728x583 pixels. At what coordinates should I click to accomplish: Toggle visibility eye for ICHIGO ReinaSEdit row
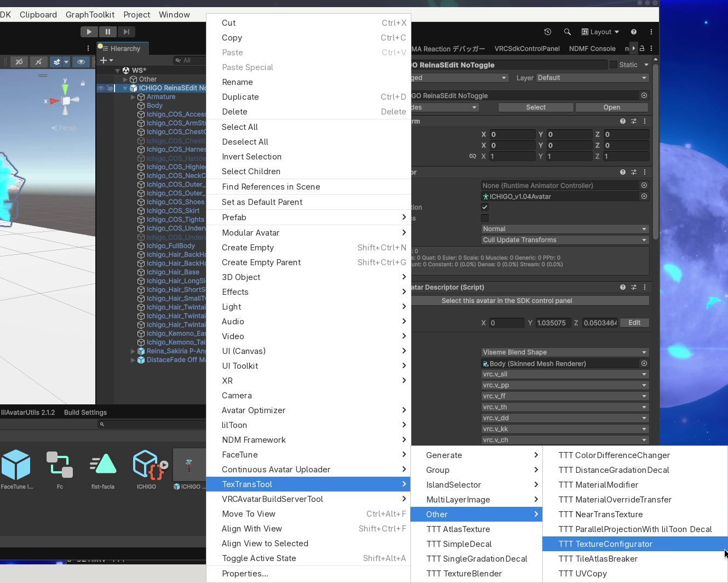(x=101, y=88)
